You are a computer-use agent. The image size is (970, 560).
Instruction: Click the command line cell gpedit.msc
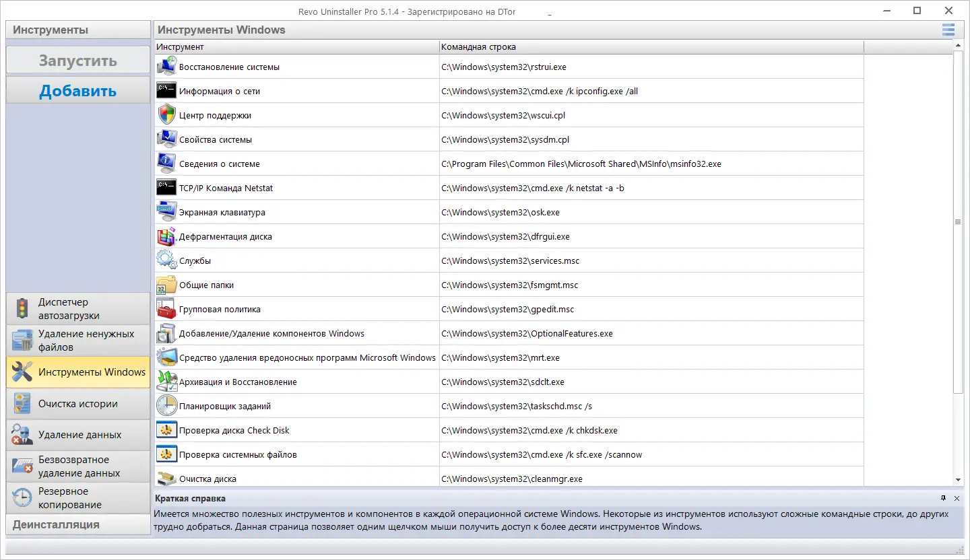pos(651,309)
